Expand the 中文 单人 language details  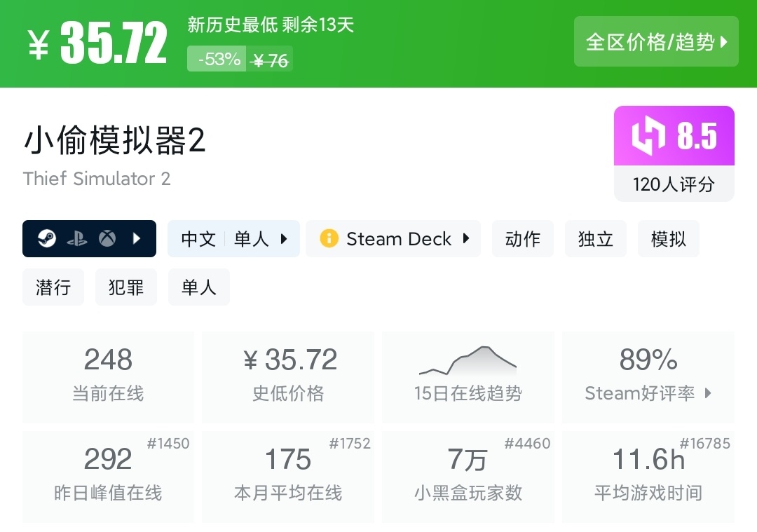(x=233, y=239)
